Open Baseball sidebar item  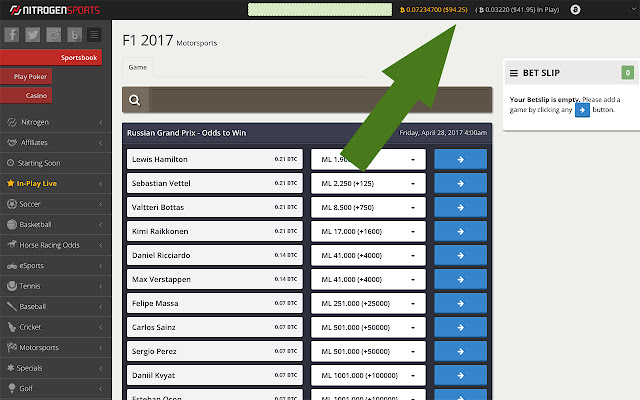tap(56, 307)
